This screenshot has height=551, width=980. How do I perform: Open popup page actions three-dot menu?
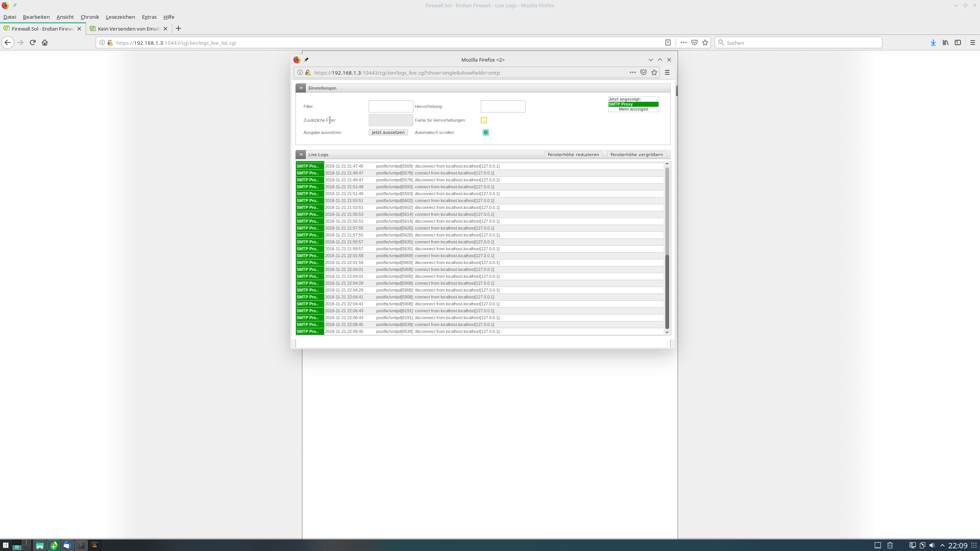coord(632,72)
